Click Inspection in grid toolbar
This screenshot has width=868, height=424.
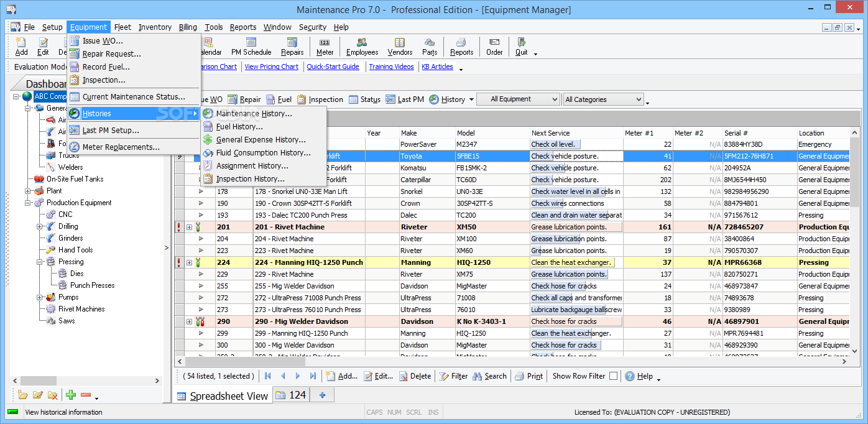pos(320,99)
